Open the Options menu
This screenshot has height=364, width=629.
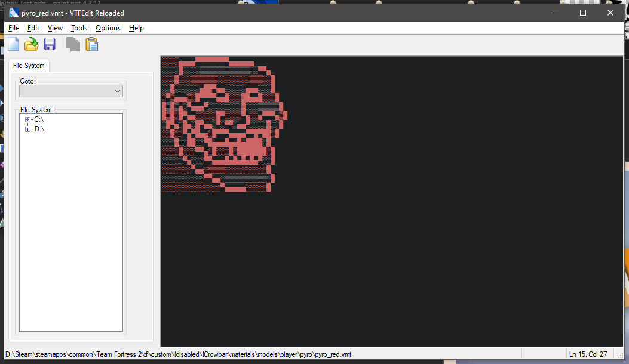point(108,27)
